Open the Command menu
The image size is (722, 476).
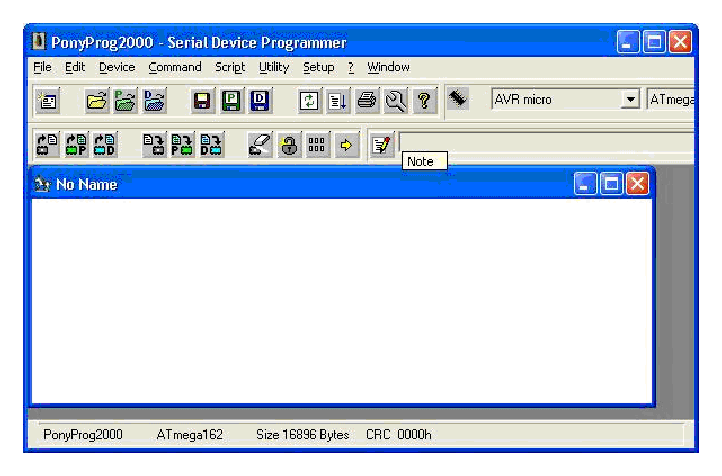(175, 67)
